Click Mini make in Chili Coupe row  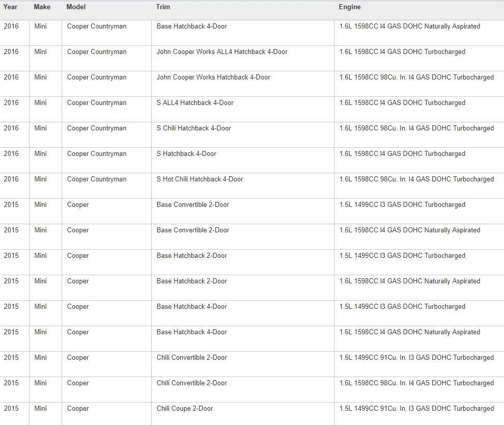point(40,409)
